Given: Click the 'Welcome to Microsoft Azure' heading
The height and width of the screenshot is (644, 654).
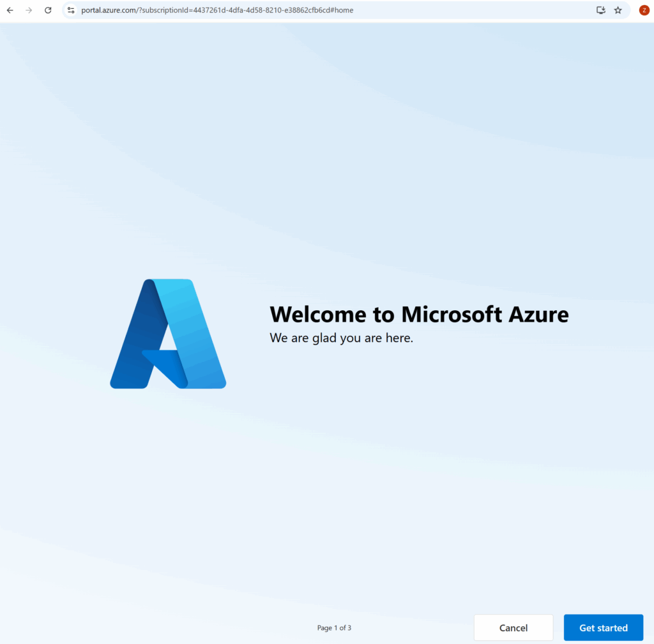Looking at the screenshot, I should (419, 314).
